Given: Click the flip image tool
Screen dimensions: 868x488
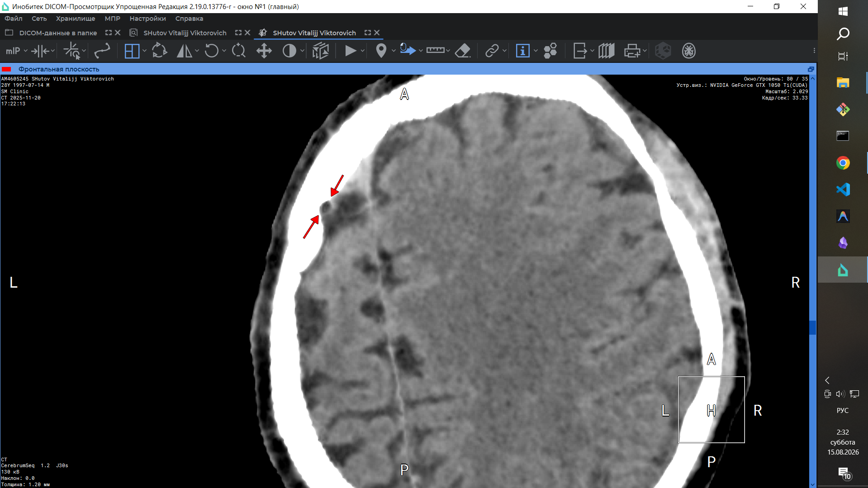Looking at the screenshot, I should [184, 51].
